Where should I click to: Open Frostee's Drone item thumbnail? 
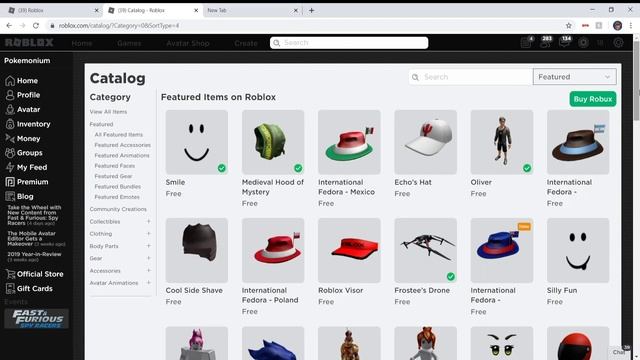click(x=425, y=250)
